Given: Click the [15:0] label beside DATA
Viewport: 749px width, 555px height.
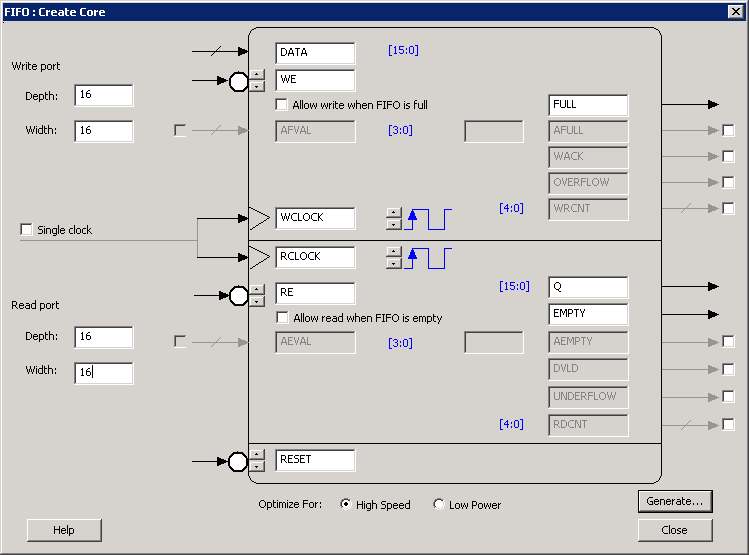Looking at the screenshot, I should 403,50.
